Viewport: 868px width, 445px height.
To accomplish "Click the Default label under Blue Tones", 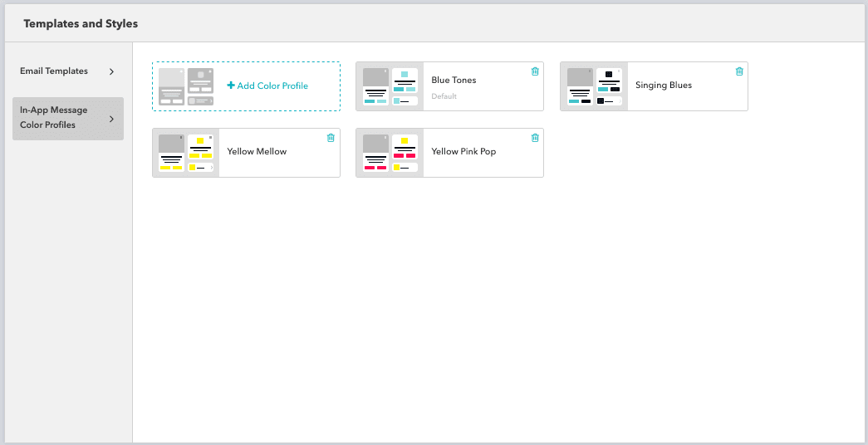I will coord(444,96).
